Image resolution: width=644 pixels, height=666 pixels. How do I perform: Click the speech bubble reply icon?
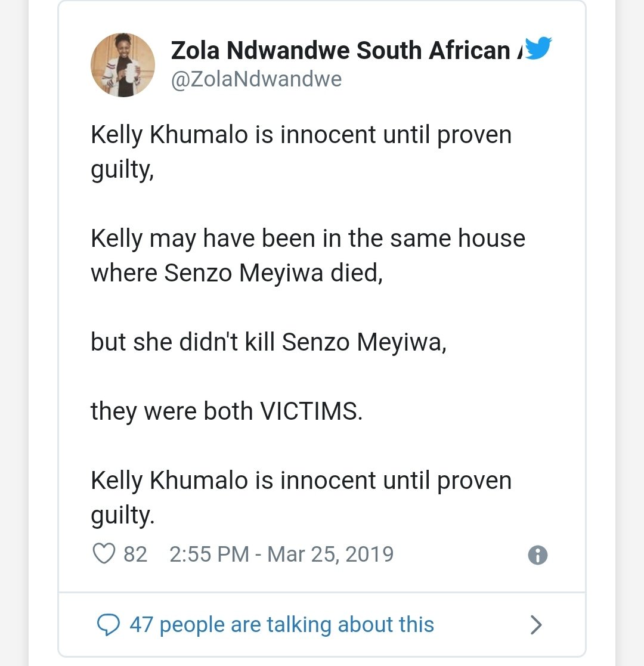[108, 624]
